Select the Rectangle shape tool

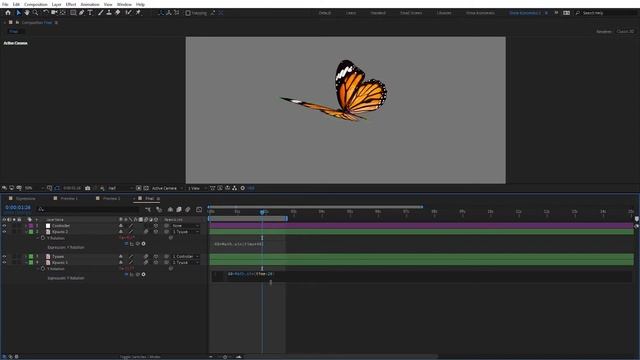[73, 13]
